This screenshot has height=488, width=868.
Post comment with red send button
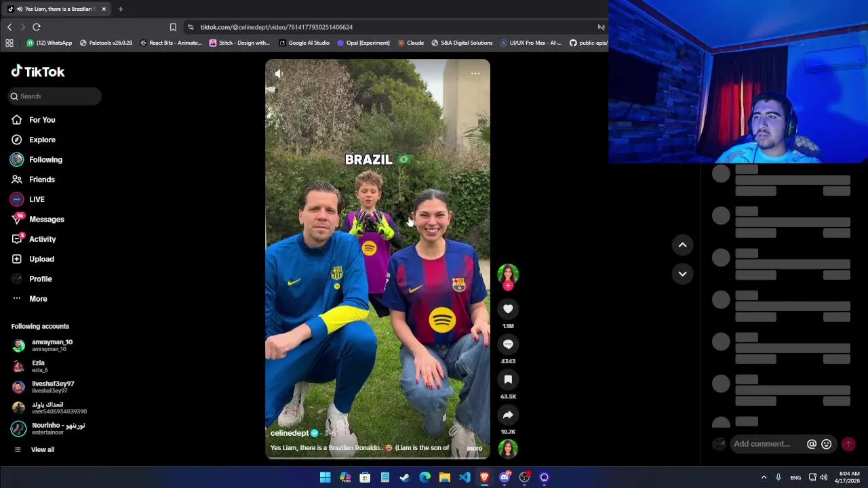coord(848,444)
